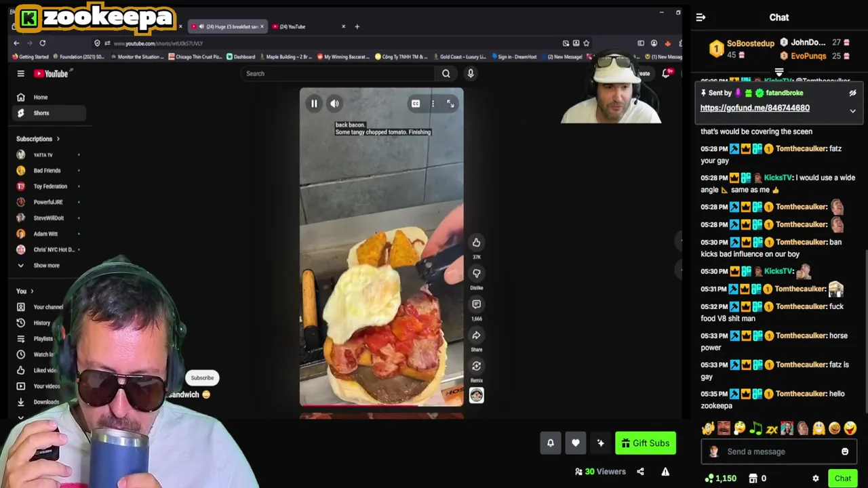Click the Dislike thumbs down icon

[476, 273]
